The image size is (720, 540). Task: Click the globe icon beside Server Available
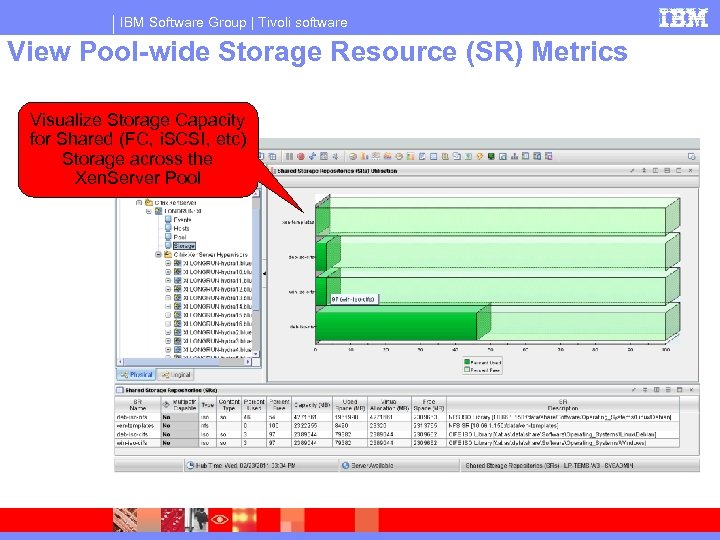click(x=345, y=465)
